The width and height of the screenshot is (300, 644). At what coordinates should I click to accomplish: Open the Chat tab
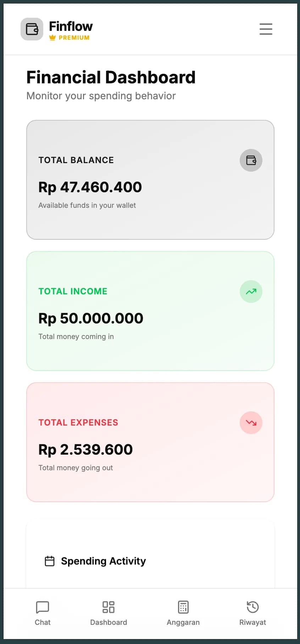[43, 613]
